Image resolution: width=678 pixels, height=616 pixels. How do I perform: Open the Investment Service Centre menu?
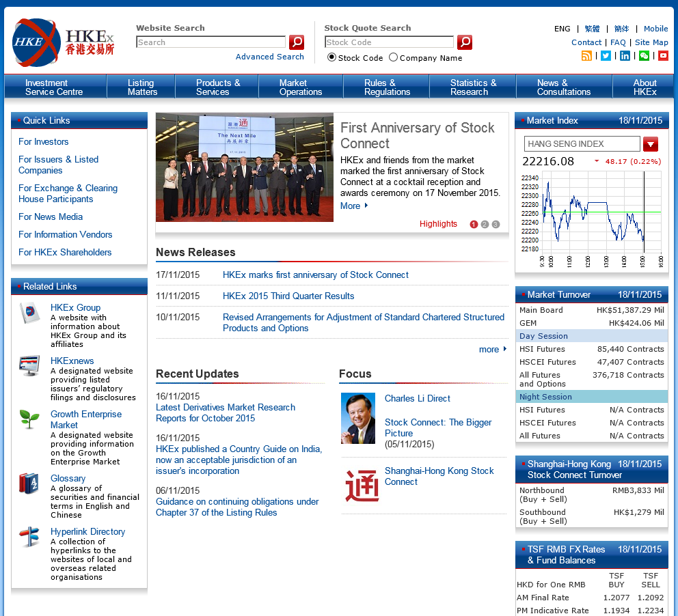[55, 87]
